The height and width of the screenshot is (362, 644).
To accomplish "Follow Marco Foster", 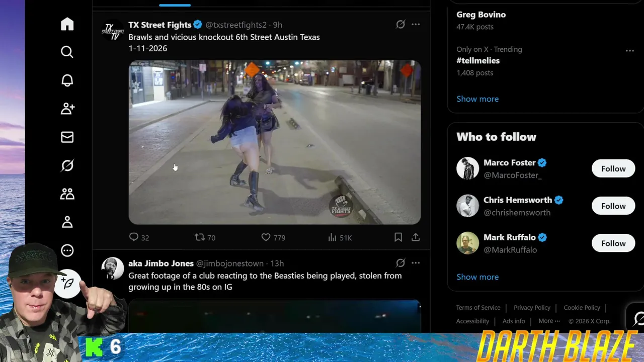I will [613, 169].
